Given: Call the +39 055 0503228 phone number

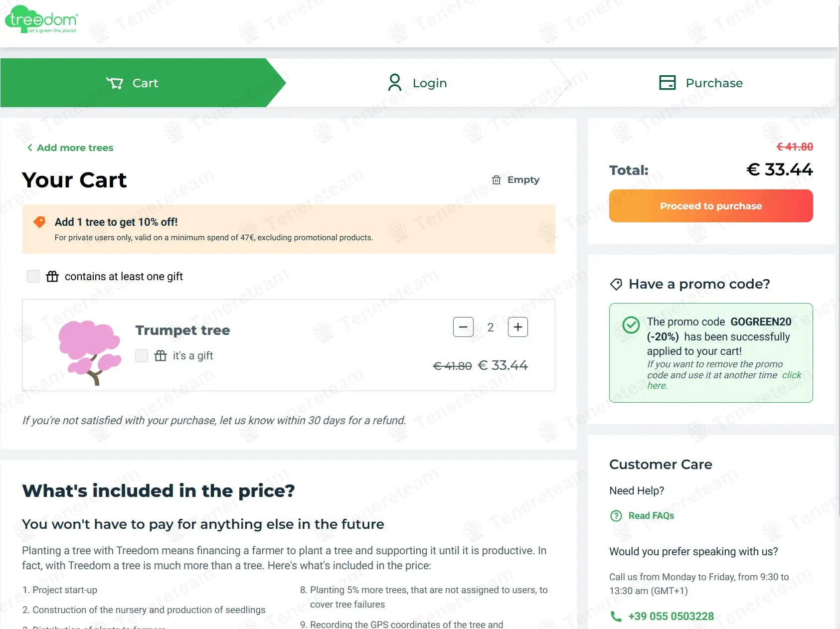Looking at the screenshot, I should (x=671, y=617).
